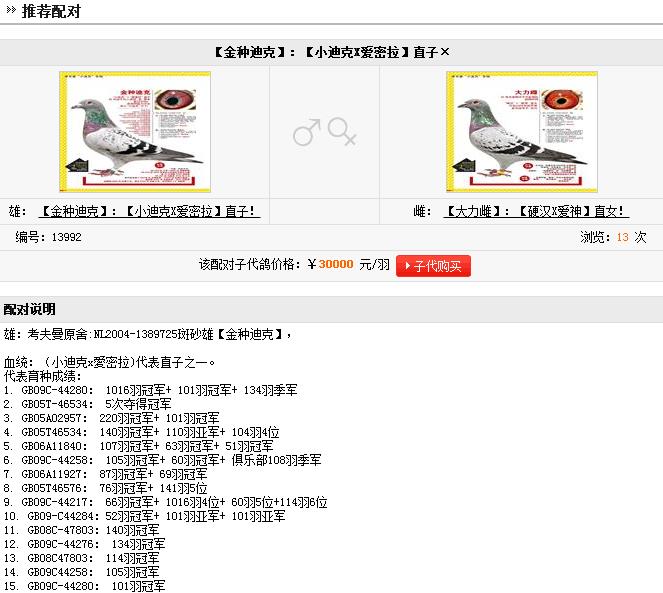Select the GB09C-44280 first record line
The width and height of the screenshot is (663, 593).
pos(151,390)
